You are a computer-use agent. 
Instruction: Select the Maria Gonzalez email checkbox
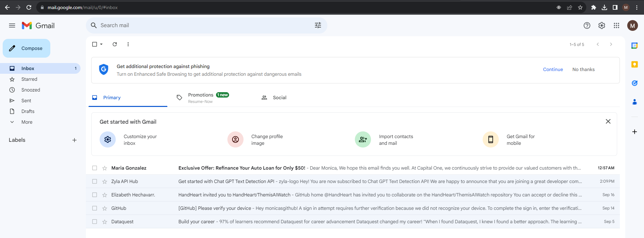coord(95,168)
